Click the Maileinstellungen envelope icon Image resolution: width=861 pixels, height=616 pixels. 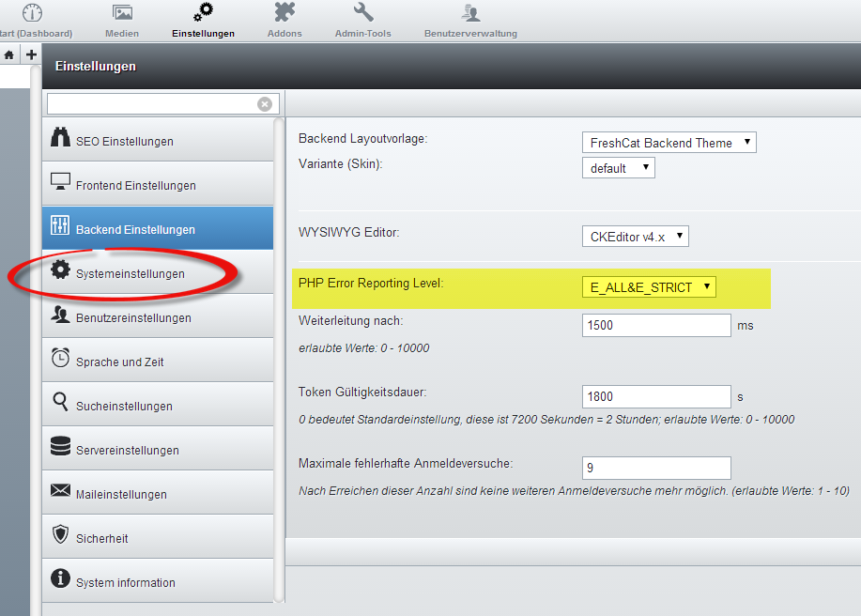click(60, 491)
